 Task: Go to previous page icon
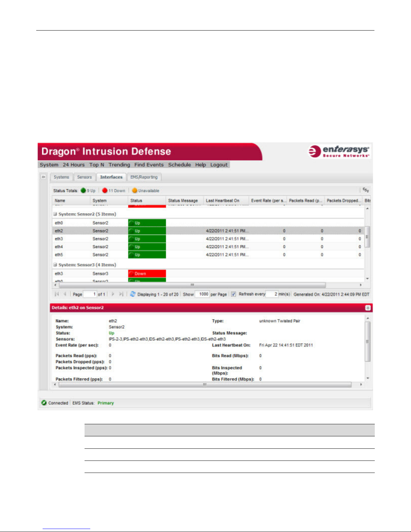[65, 294]
